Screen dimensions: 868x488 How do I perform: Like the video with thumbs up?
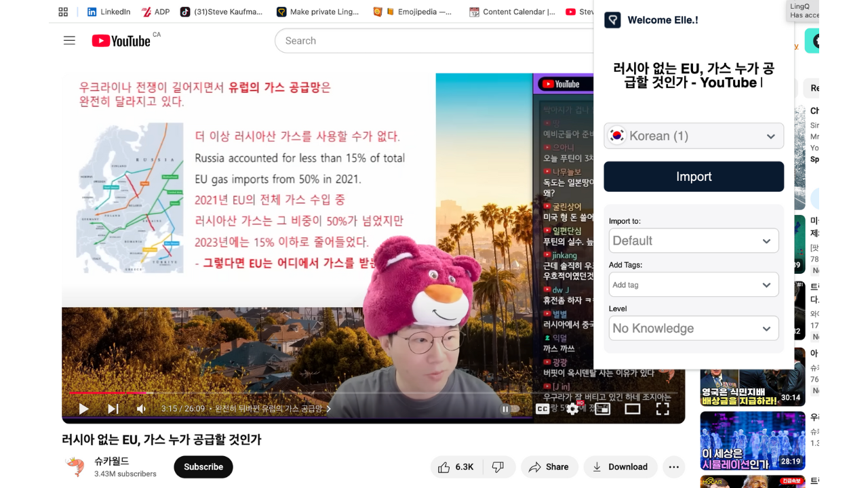(456, 467)
